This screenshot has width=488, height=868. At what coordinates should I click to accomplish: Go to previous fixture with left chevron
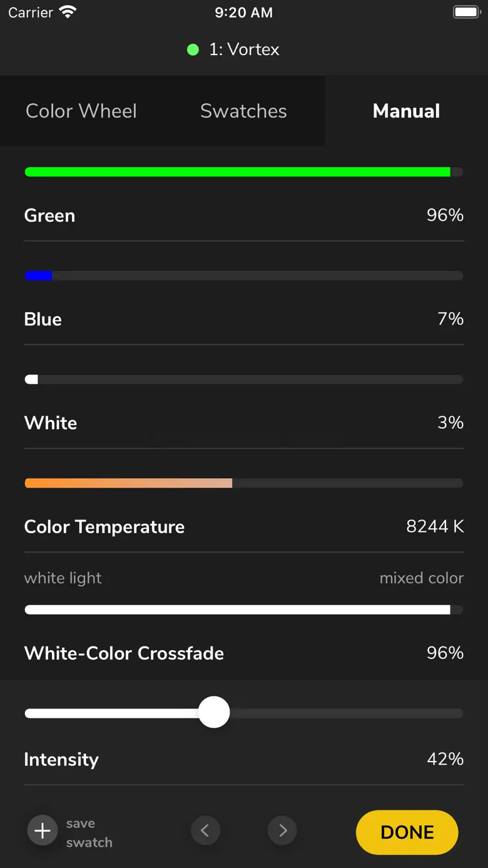click(x=205, y=830)
